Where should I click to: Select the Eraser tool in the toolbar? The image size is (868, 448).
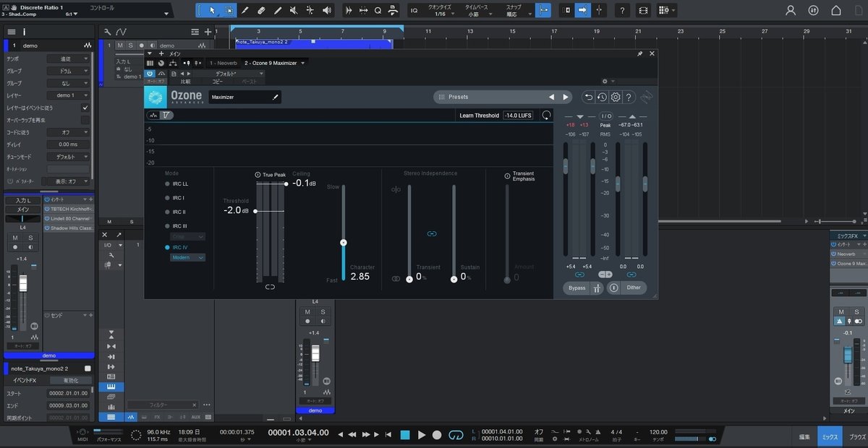tap(261, 10)
